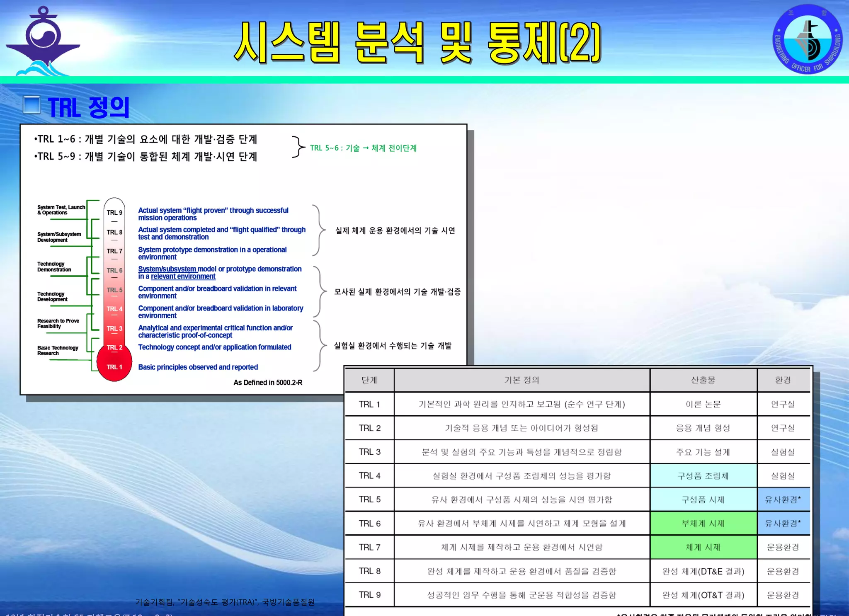The image size is (849, 616).
Task: Click the 기본 정의 table column header
Action: (x=522, y=380)
